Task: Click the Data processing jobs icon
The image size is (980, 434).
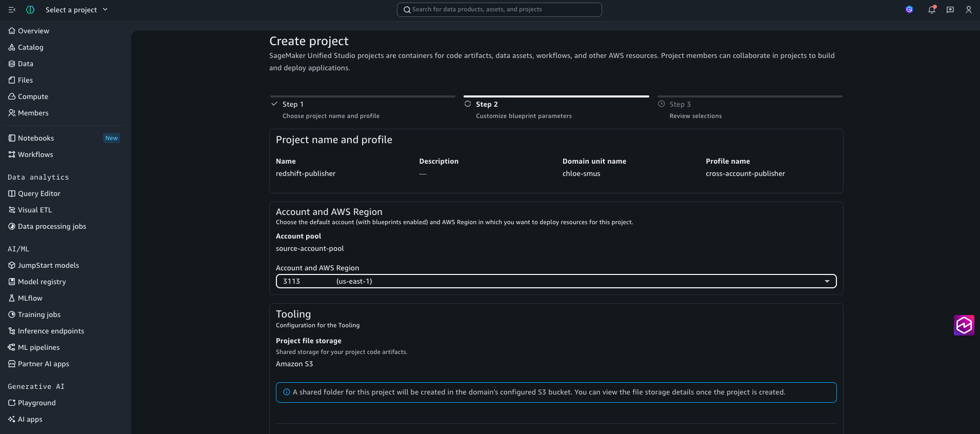Action: click(12, 226)
